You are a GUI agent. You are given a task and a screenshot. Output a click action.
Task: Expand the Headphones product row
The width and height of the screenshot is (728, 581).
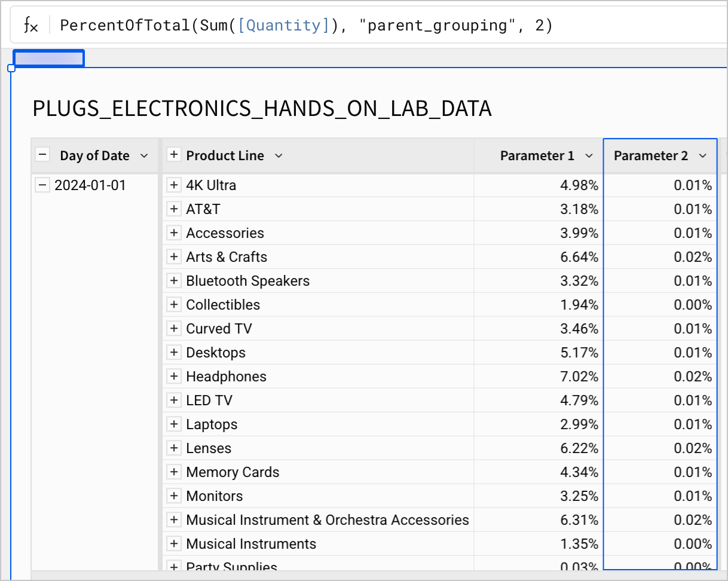(174, 377)
